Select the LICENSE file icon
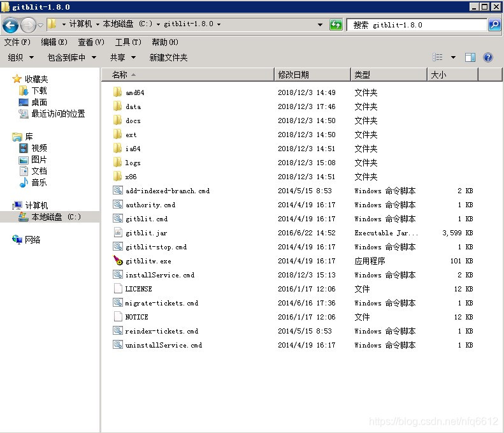504x433 pixels. click(x=118, y=288)
